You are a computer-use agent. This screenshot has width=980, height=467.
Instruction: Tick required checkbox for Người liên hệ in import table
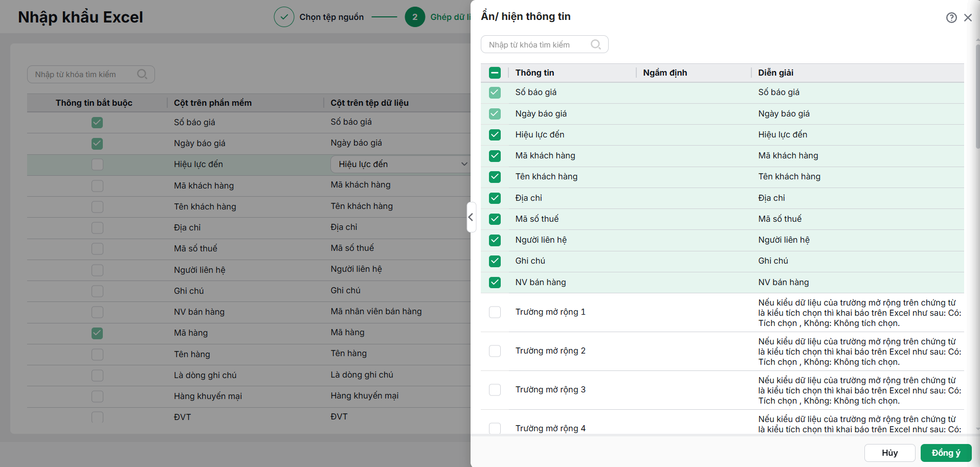(x=97, y=270)
